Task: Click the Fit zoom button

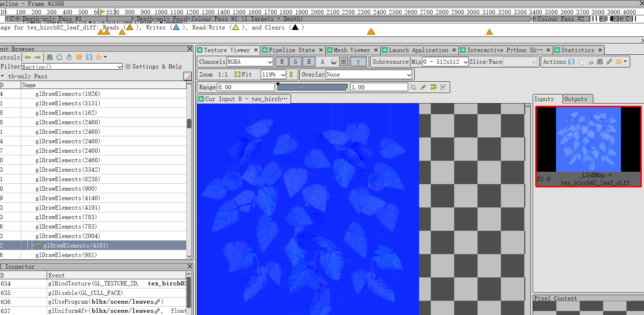Action: [243, 75]
